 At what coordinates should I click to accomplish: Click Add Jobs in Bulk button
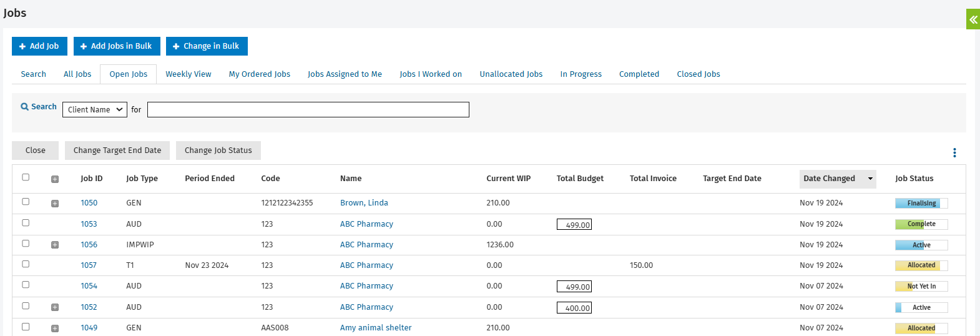click(x=117, y=46)
